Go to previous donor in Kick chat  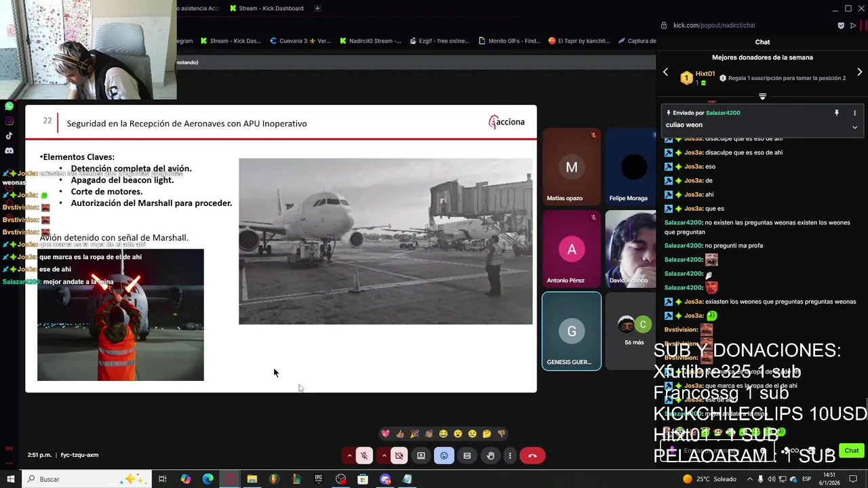(665, 72)
